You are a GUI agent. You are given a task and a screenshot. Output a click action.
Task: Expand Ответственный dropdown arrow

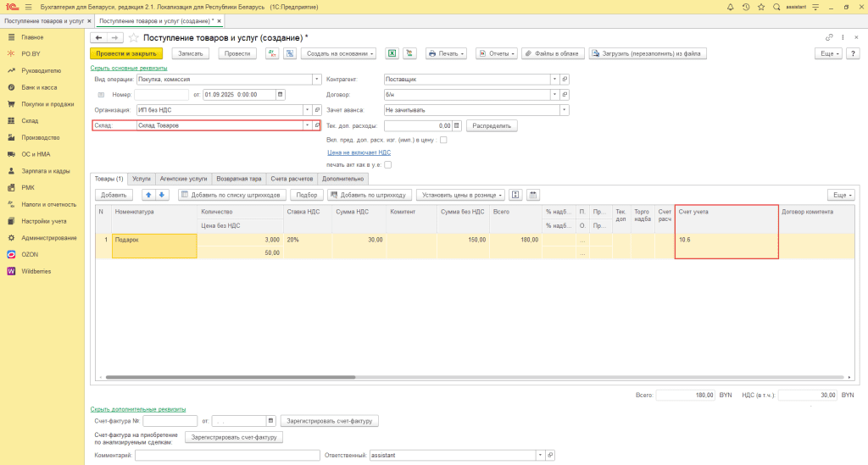pyautogui.click(x=540, y=455)
